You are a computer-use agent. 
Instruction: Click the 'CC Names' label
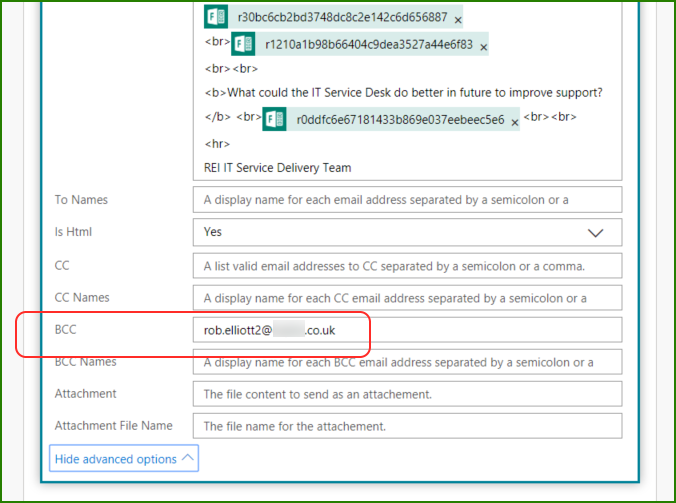(x=82, y=297)
